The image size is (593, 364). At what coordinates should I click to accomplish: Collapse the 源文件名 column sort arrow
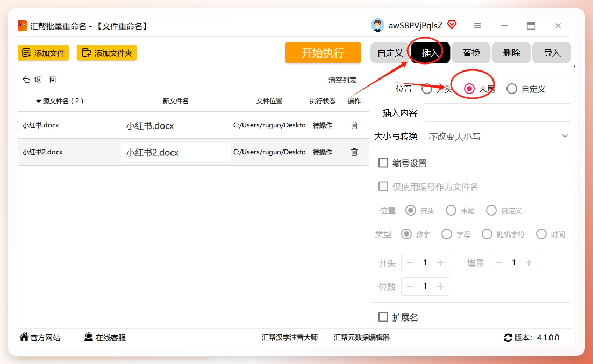pos(38,102)
